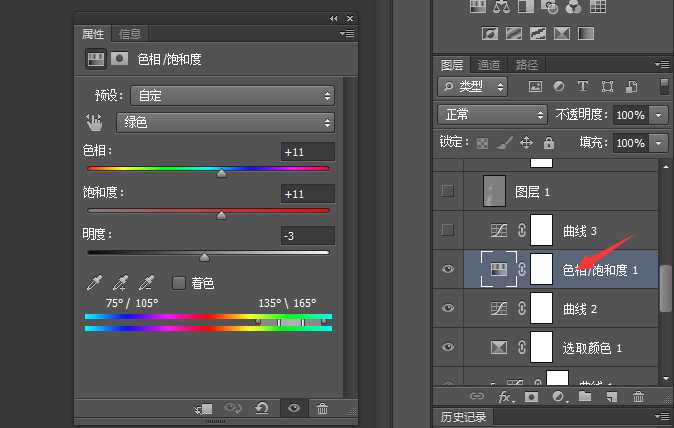Select the subtract-from-sample eyedropper (minus)
This screenshot has width=674, height=428.
146,283
